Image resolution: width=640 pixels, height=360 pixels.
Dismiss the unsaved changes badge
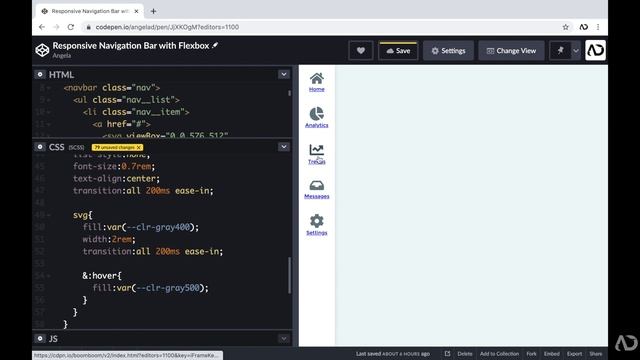139,147
